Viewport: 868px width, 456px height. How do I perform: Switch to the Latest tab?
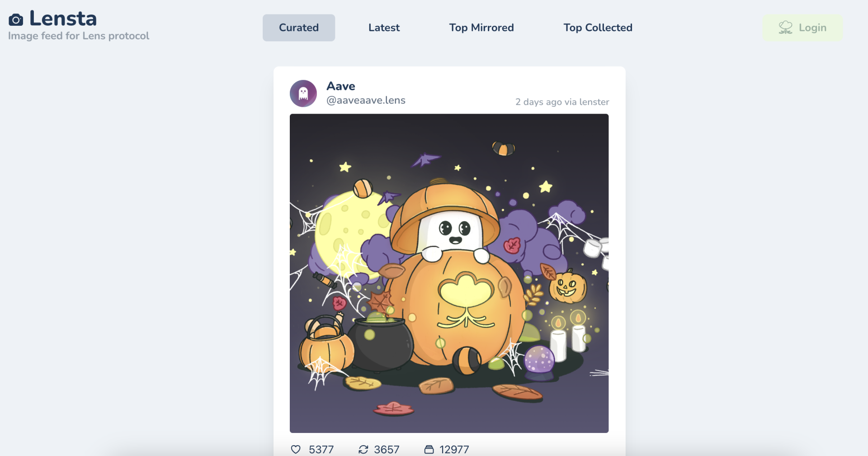pos(384,28)
